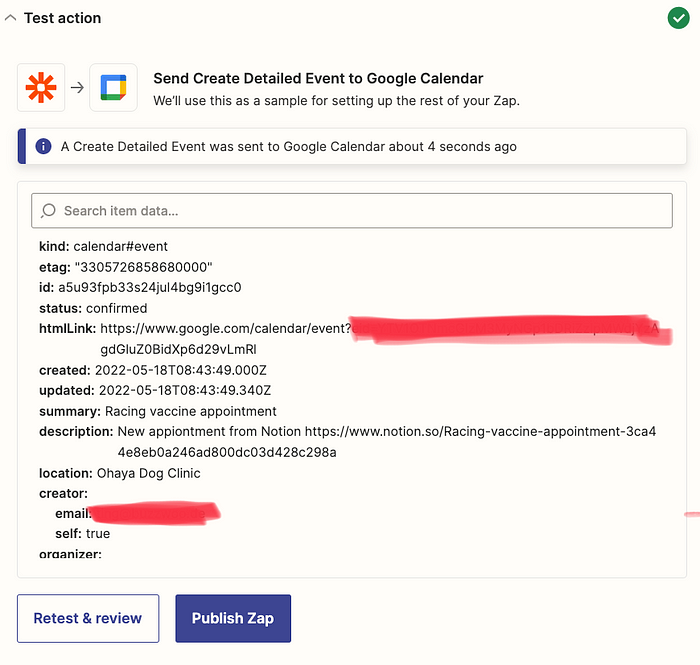700x665 pixels.
Task: Select the event id value row
Action: (x=140, y=287)
